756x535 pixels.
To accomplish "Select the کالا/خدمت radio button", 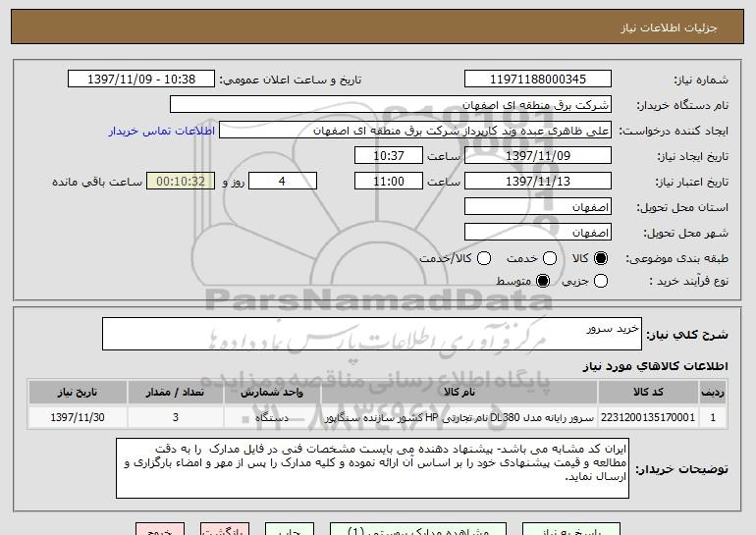I will tap(484, 258).
